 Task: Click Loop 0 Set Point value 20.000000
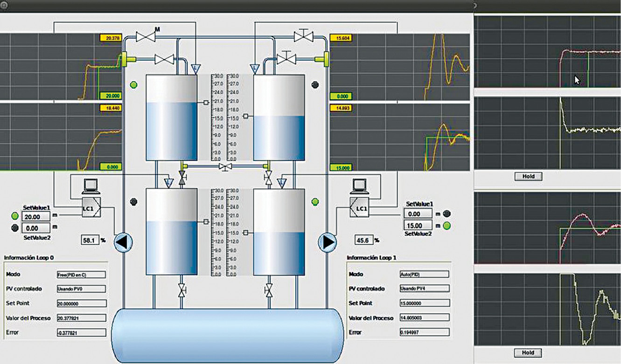(81, 303)
